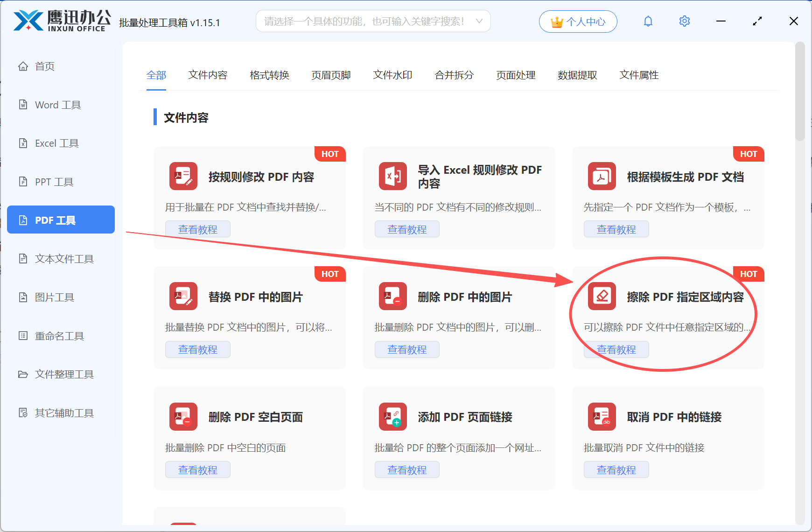
Task: Click the home icon beside 首页
Action: tap(23, 66)
